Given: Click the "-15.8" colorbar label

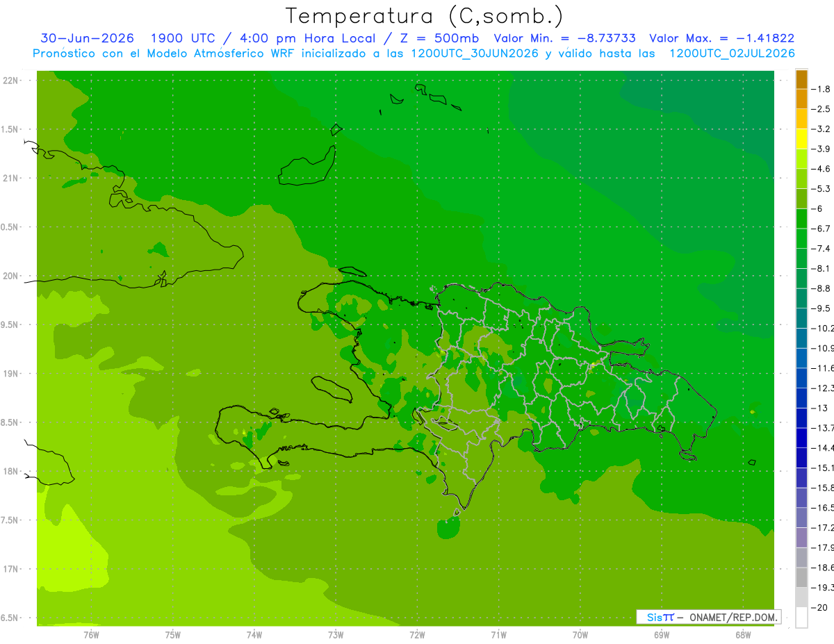Looking at the screenshot, I should tap(824, 488).
